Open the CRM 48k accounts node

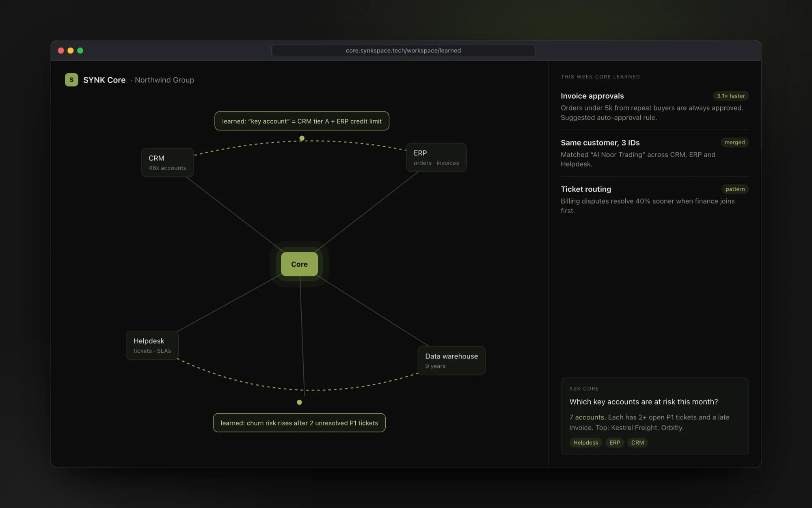(167, 163)
